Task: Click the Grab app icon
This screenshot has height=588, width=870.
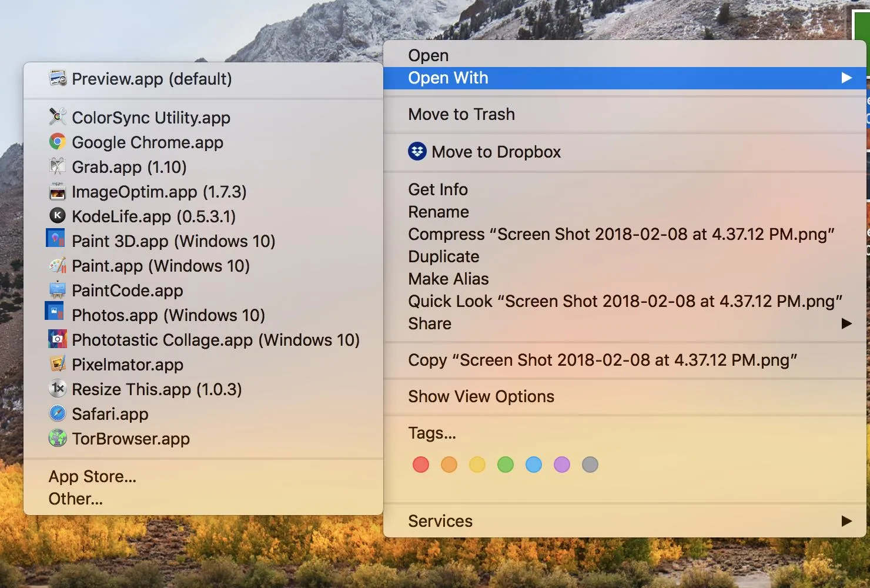Action: pos(58,166)
